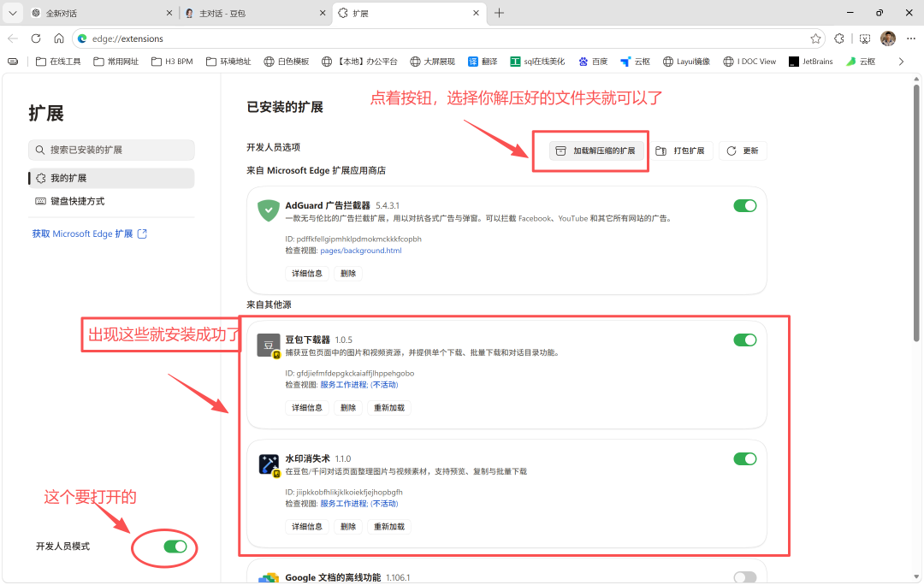Open the 大屏展现 bookmark

(433, 62)
